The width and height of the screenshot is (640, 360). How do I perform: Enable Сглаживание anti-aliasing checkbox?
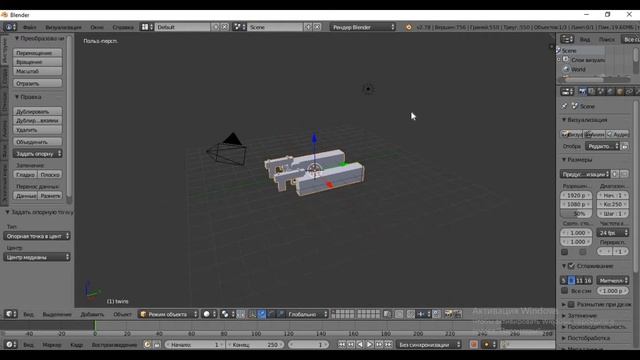pyautogui.click(x=571, y=266)
